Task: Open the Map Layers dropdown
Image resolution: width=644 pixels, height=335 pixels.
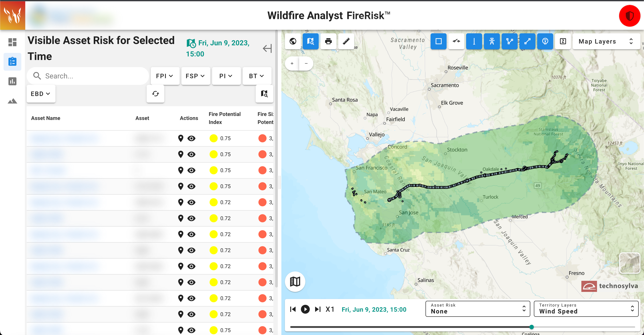Action: tap(606, 41)
